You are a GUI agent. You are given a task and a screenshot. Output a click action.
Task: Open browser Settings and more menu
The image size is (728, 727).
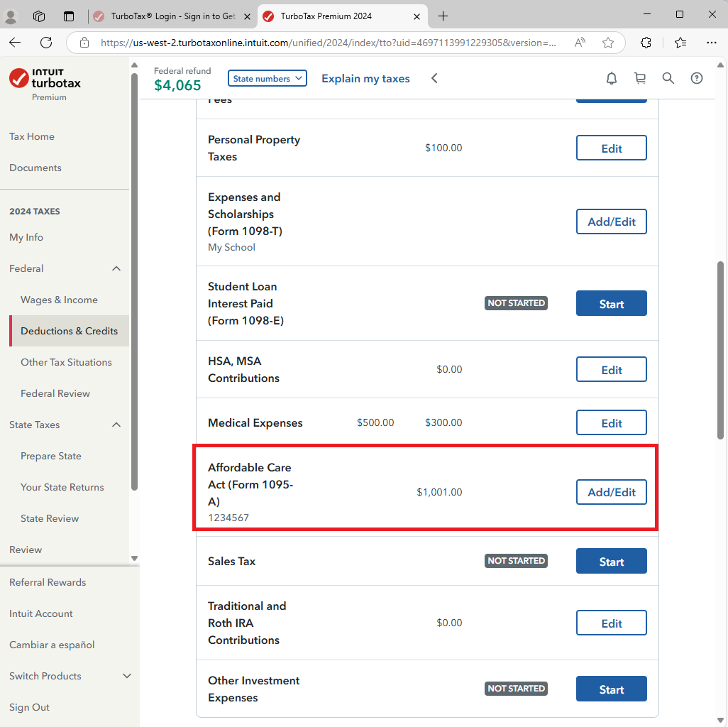click(x=711, y=43)
